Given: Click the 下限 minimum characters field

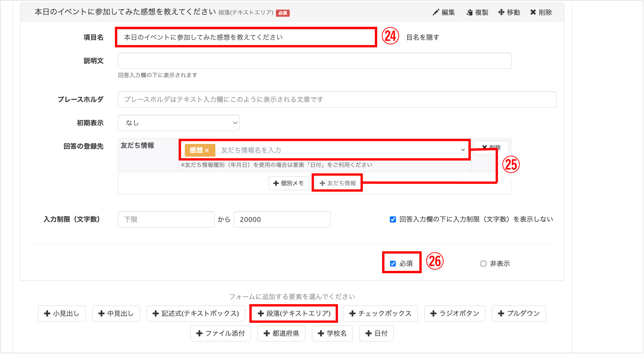Looking at the screenshot, I should click(x=166, y=220).
